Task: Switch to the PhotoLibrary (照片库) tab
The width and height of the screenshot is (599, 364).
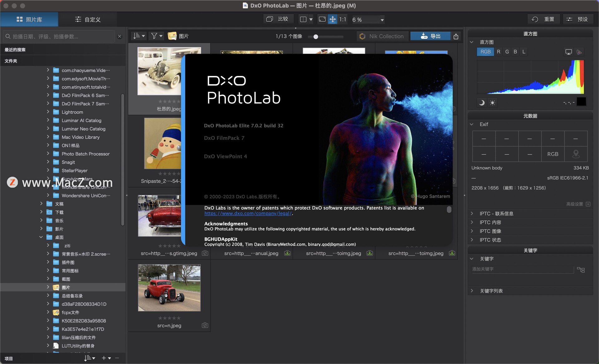Action: coord(29,19)
